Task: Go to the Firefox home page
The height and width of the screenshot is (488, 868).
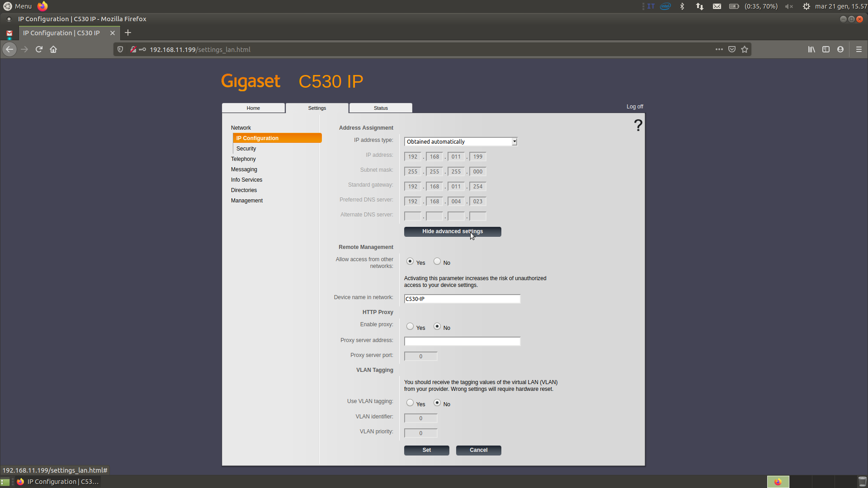Action: 53,49
